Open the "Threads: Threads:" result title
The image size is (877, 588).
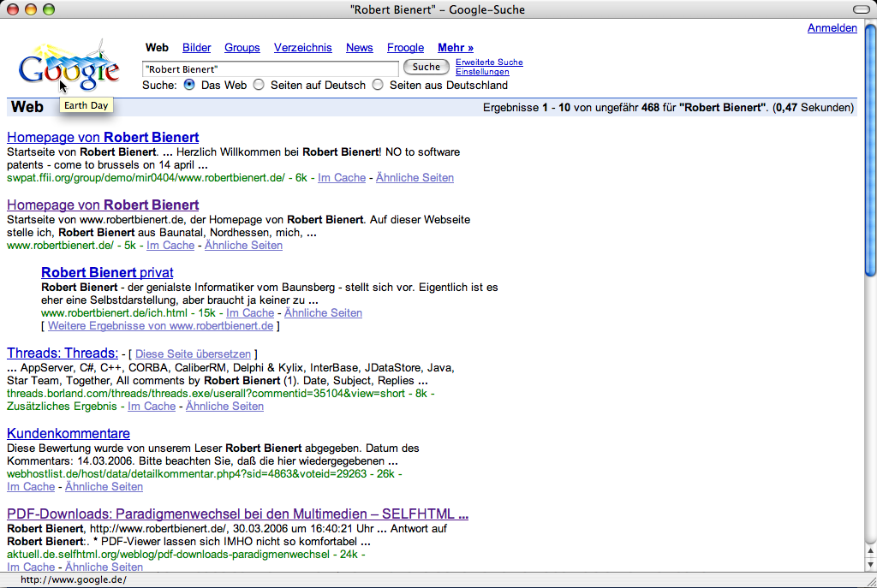(x=63, y=353)
